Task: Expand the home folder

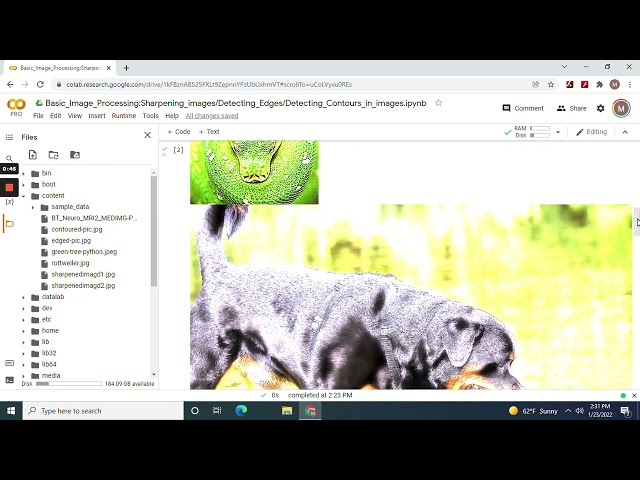Action: (x=23, y=331)
